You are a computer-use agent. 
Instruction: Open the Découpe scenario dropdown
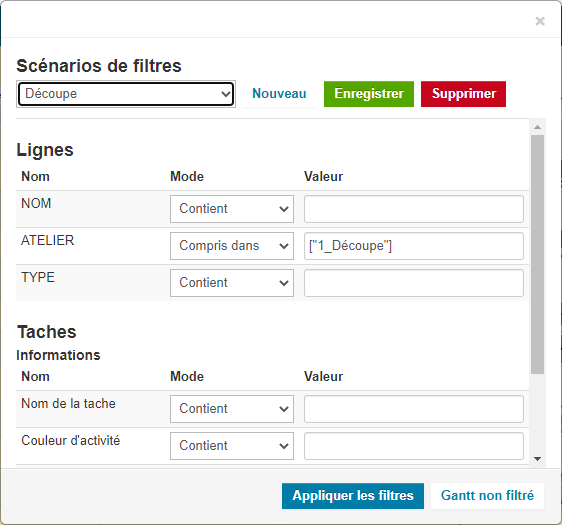click(x=126, y=94)
